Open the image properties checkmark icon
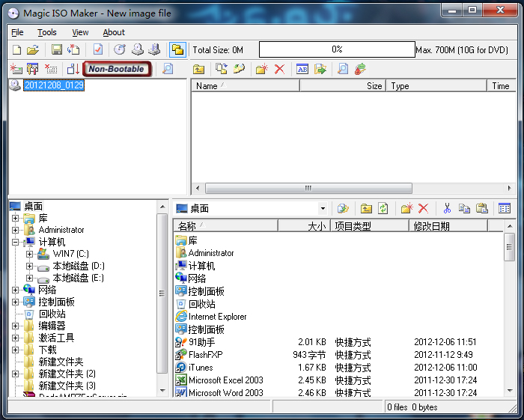Image resolution: width=524 pixels, height=420 pixels. [x=98, y=49]
